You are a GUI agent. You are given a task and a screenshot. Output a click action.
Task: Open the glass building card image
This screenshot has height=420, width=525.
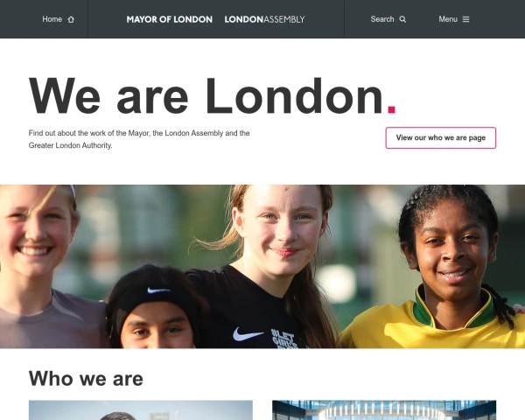coord(384,410)
